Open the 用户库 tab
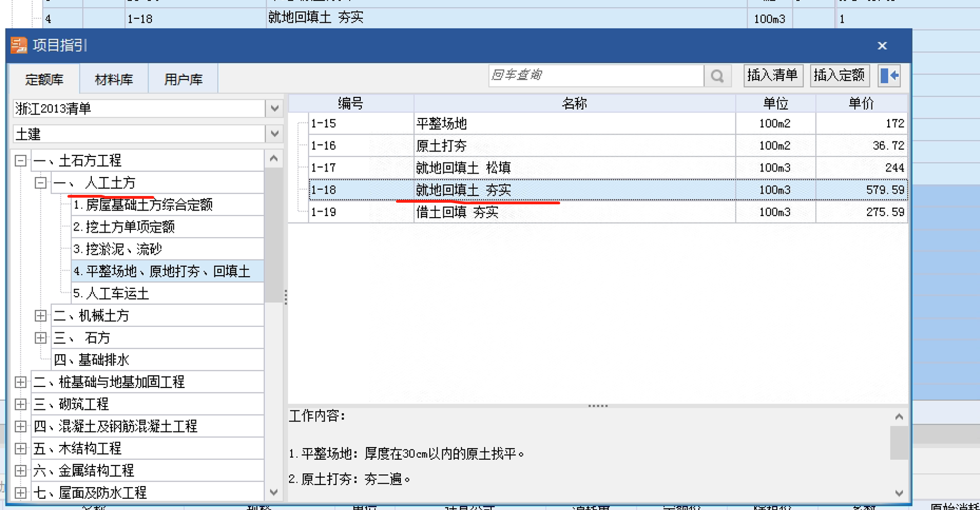This screenshot has height=510, width=980. 183,80
